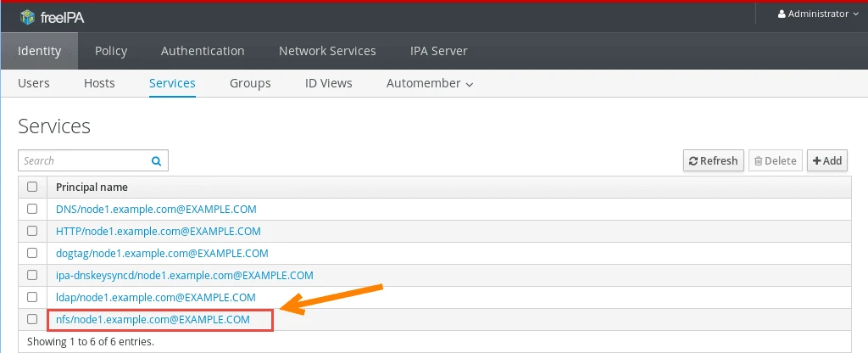
Task: Click the Add button
Action: tap(827, 160)
